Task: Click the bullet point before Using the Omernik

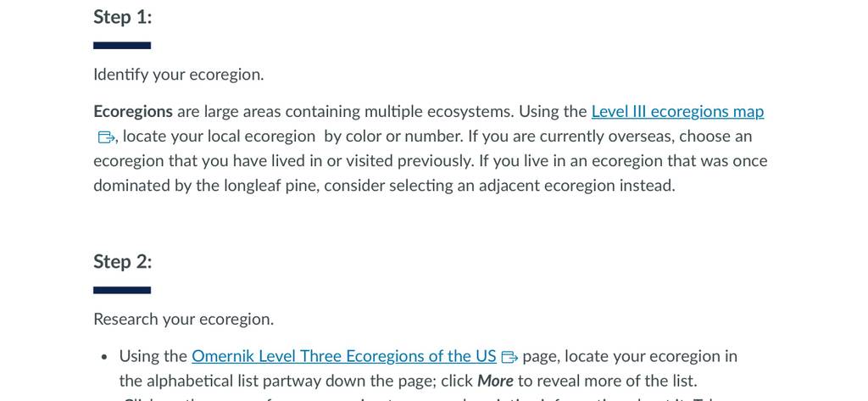Action: pos(104,357)
